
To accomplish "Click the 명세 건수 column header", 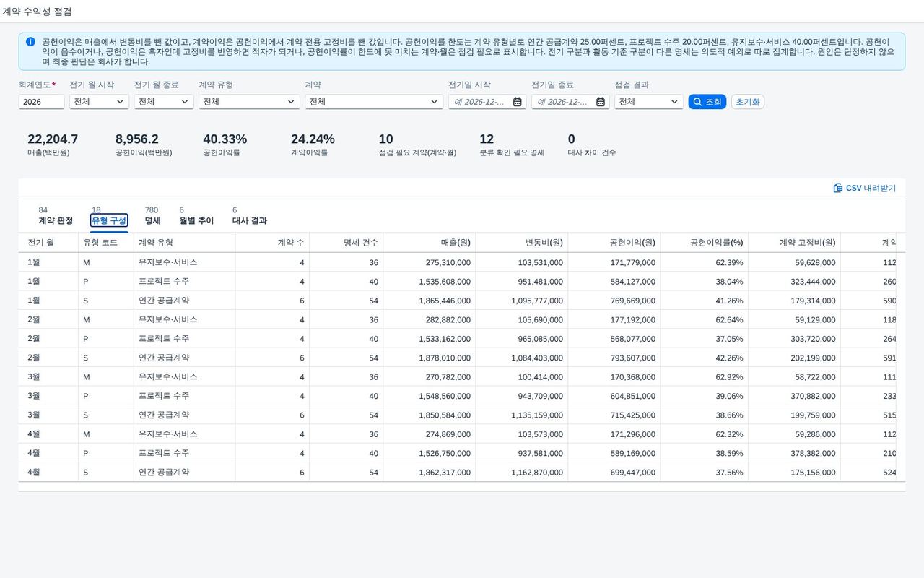I will point(346,243).
